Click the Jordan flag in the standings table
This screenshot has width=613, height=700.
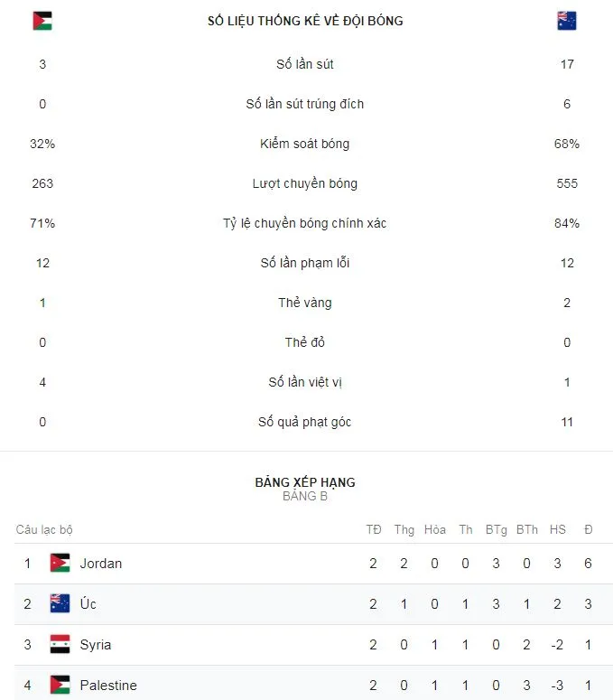(60, 563)
